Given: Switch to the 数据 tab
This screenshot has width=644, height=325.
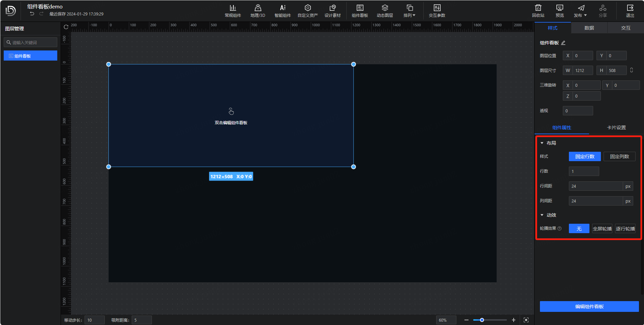Looking at the screenshot, I should [589, 28].
